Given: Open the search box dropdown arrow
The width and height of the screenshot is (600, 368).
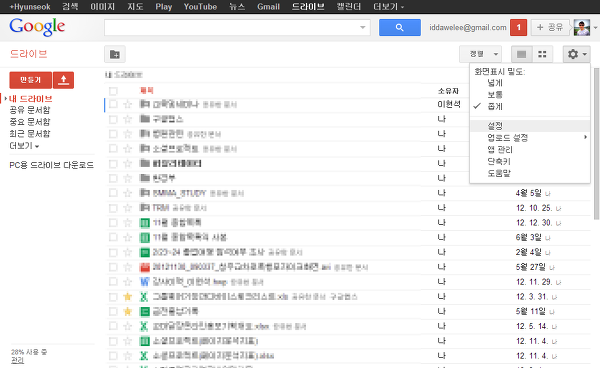Looking at the screenshot, I should 362,28.
